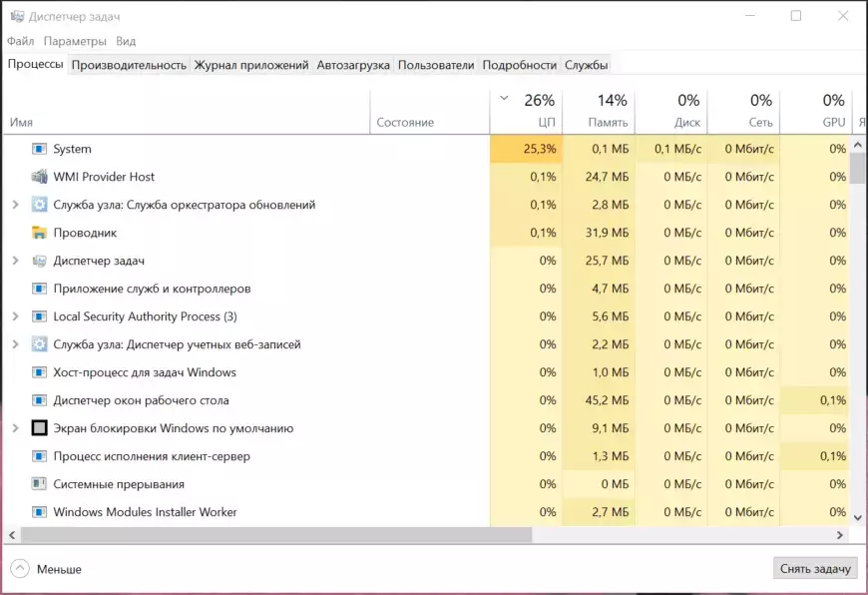Sort processes by the Память column

tap(608, 111)
